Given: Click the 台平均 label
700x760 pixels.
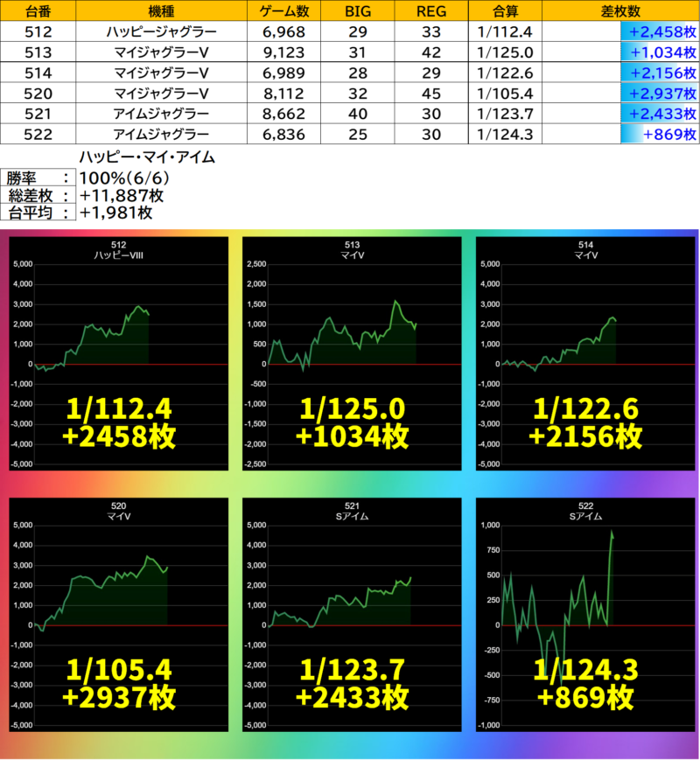Looking at the screenshot, I should pos(38,213).
